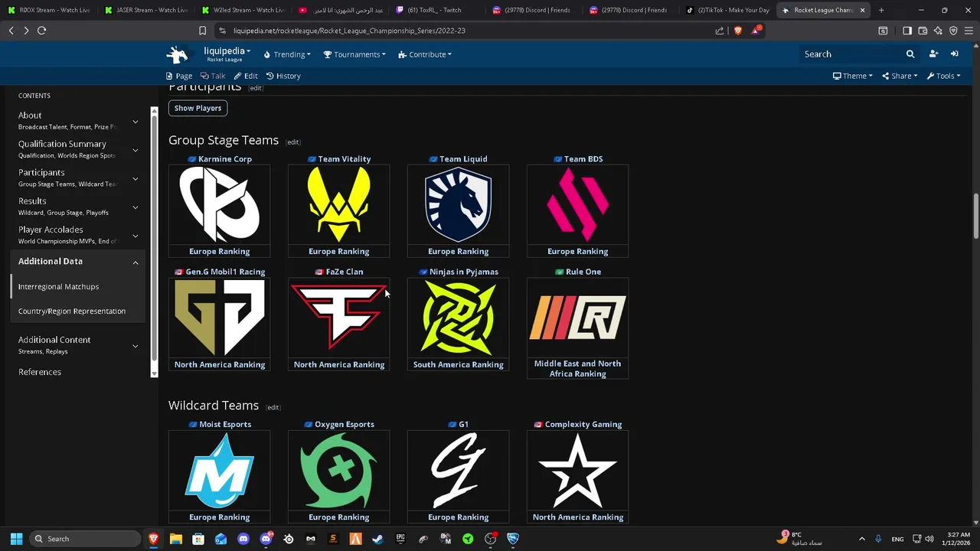Open the History tab

pos(283,76)
